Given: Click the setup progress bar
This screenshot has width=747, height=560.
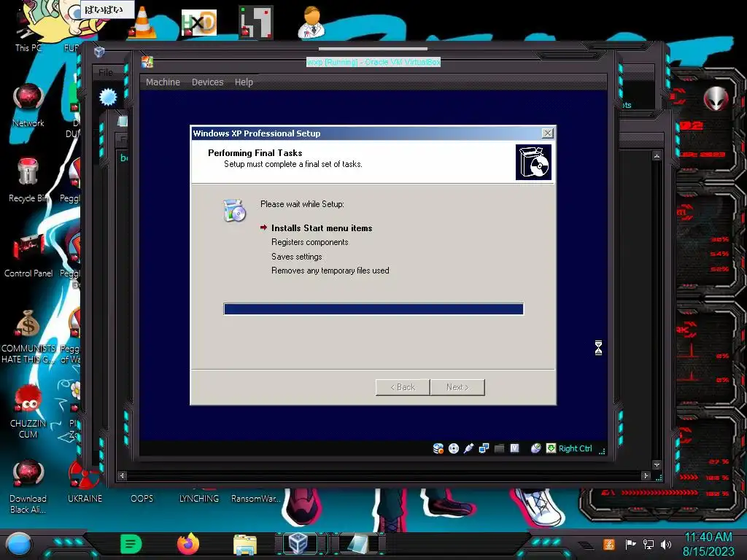Looking at the screenshot, I should tap(373, 309).
